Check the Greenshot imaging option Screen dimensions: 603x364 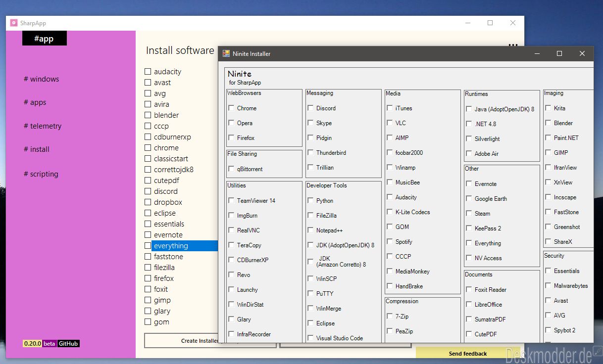[548, 227]
